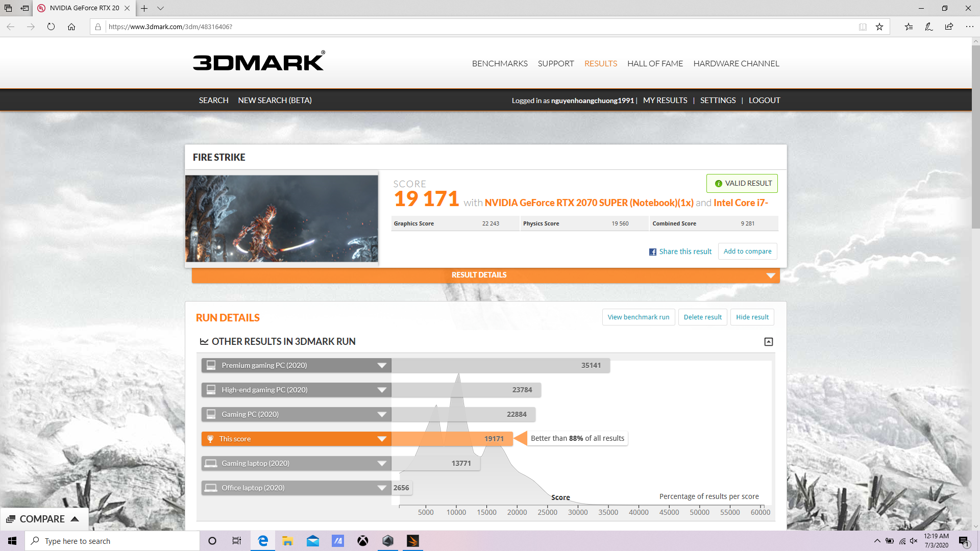Open account SETTINGS
This screenshot has height=551, width=980.
pyautogui.click(x=718, y=101)
